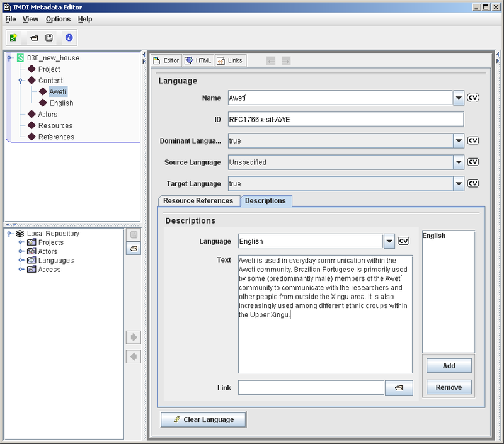This screenshot has height=444, width=504.
Task: Click the Remove description button
Action: [x=449, y=387]
